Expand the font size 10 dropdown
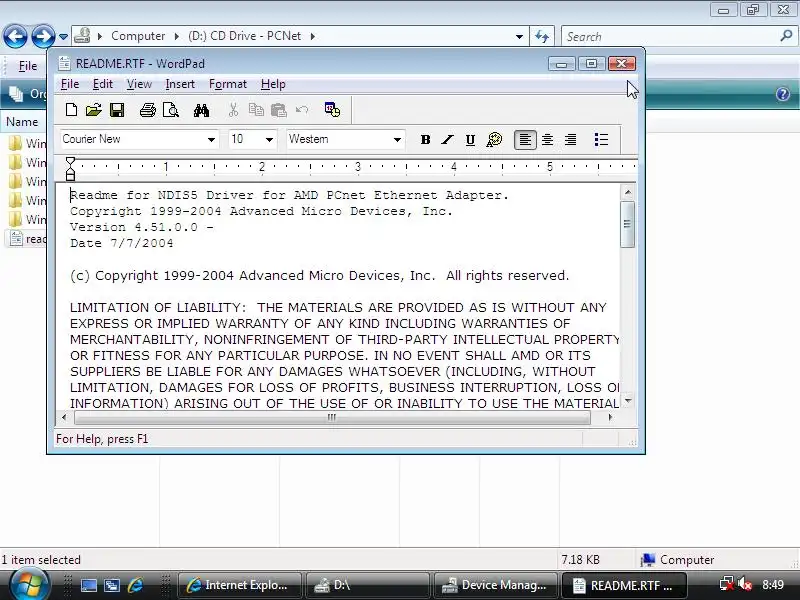The height and width of the screenshot is (600, 800). [269, 140]
